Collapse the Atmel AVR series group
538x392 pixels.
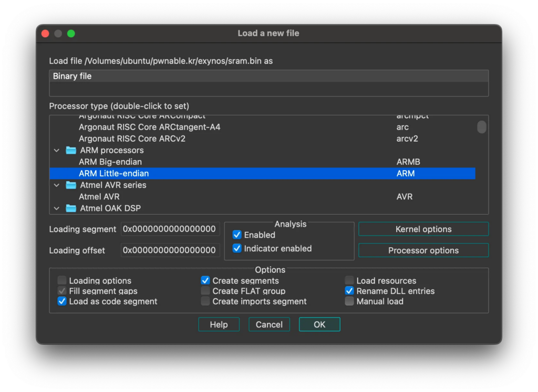pos(57,185)
